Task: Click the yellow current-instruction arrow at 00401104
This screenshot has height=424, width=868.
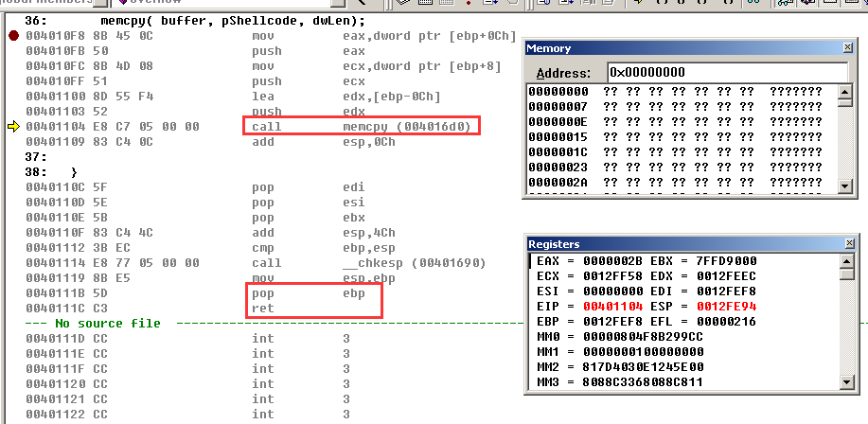Action: pyautogui.click(x=14, y=127)
